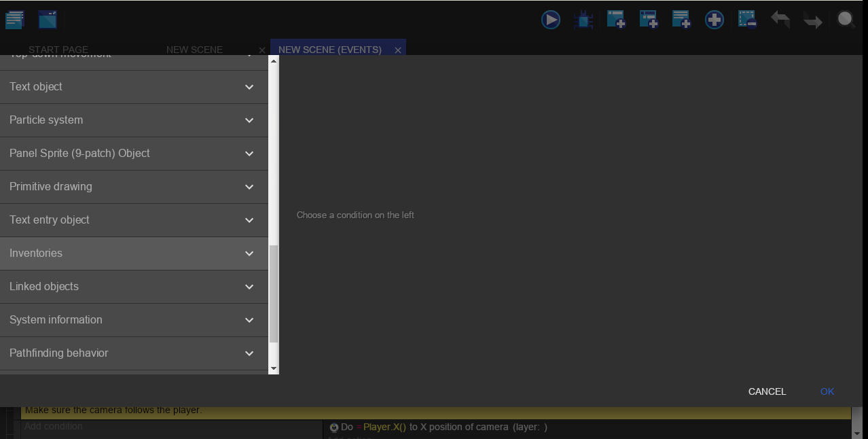Click the CANCEL button

pos(767,391)
